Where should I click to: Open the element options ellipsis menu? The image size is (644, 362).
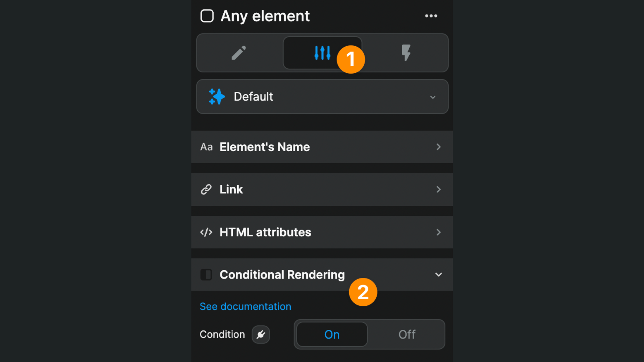(431, 15)
